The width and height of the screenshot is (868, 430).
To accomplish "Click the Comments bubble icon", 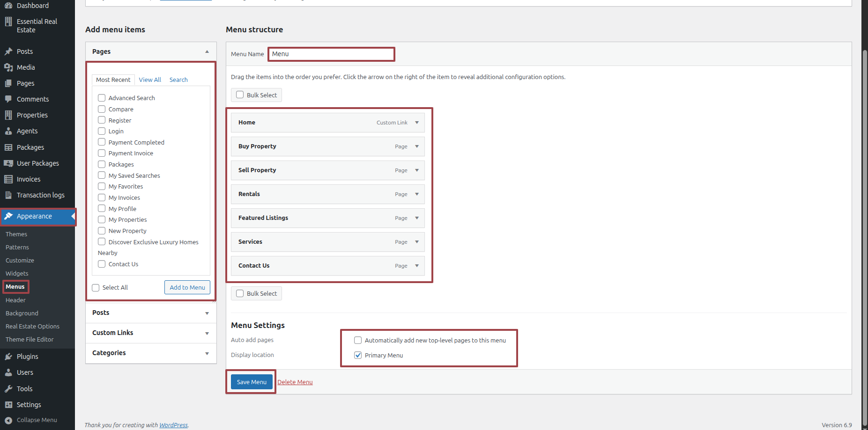I will tap(8, 99).
